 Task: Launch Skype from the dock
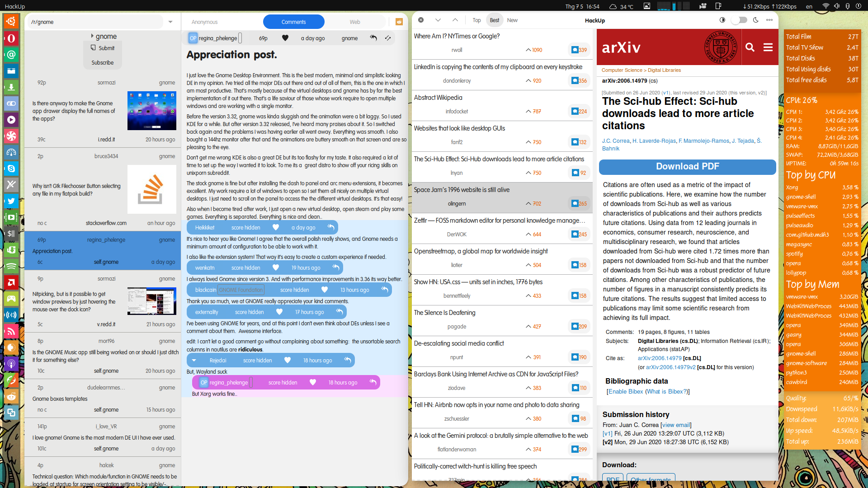pos(11,169)
